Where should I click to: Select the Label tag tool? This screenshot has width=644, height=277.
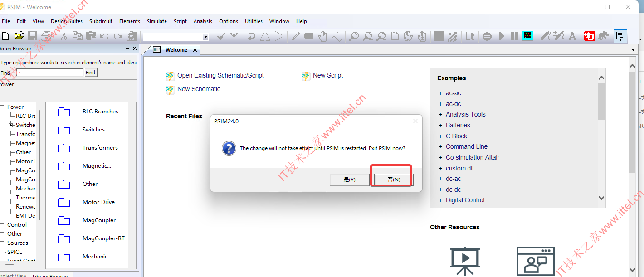tap(309, 36)
